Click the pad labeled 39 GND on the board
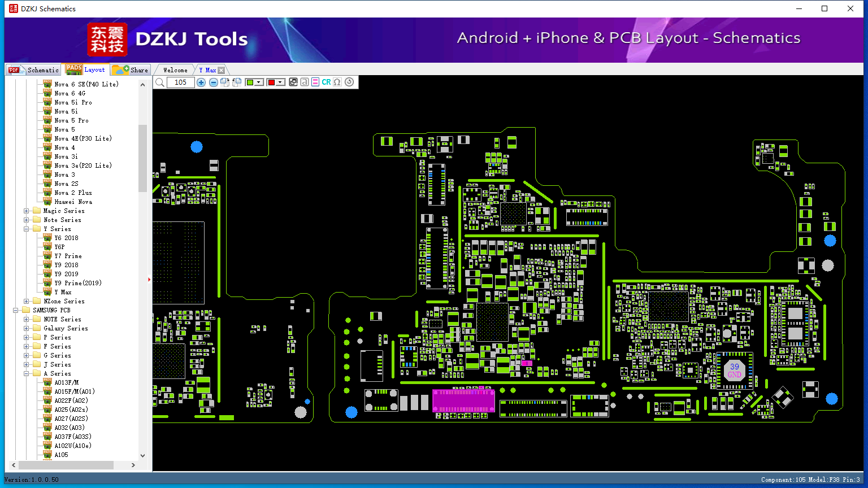Screen dimensions: 868x488 click(734, 371)
